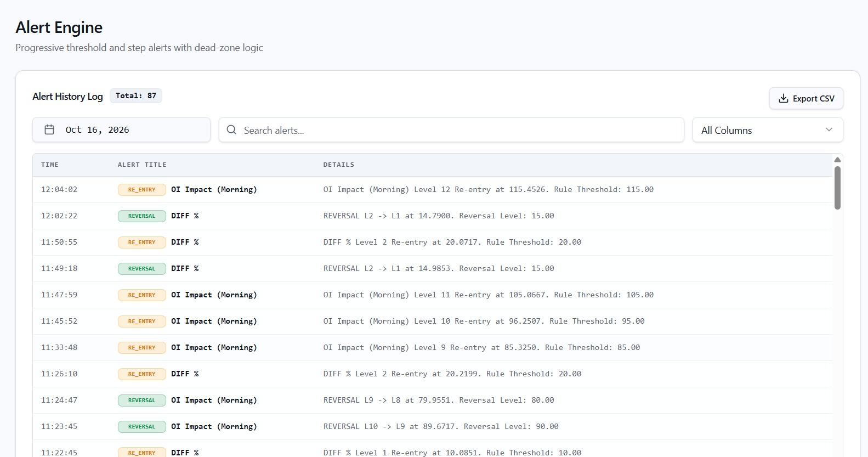Click the time cell 11:24:47
The image size is (868, 457).
point(59,400)
